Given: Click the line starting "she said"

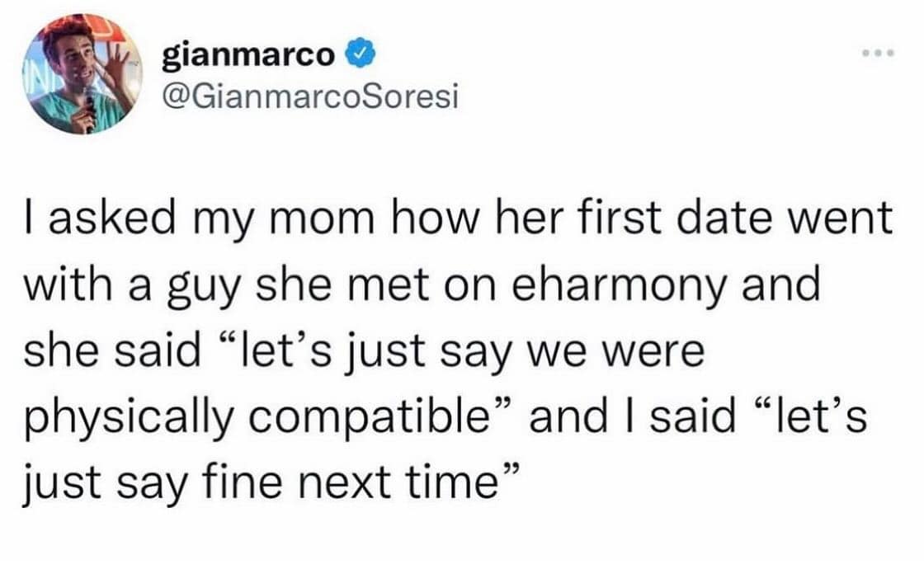Looking at the screenshot, I should [363, 352].
